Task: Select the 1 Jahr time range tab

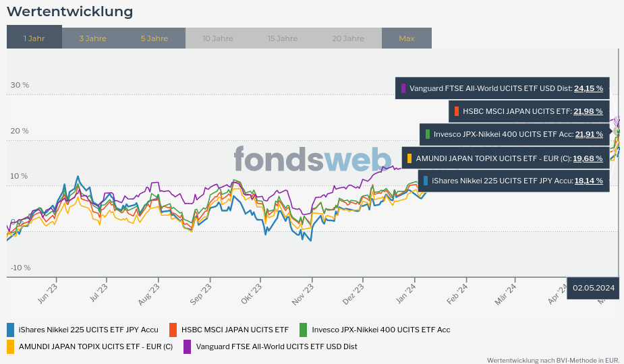Action: [34, 38]
